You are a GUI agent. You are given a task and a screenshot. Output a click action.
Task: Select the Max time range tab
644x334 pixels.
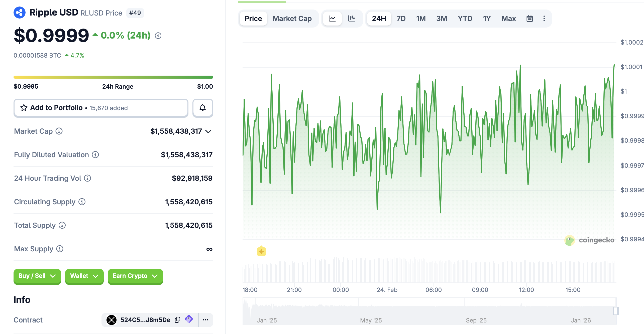pyautogui.click(x=508, y=19)
